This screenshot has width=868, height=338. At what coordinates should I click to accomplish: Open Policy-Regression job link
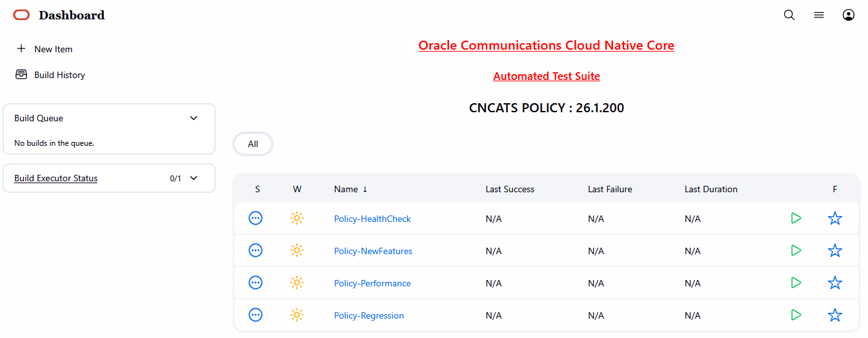click(x=369, y=315)
